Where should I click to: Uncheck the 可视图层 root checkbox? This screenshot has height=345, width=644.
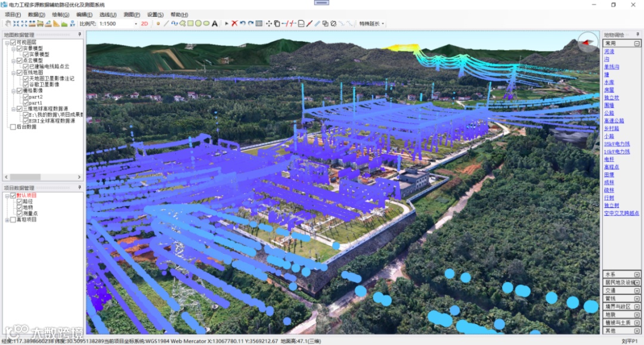coord(13,42)
